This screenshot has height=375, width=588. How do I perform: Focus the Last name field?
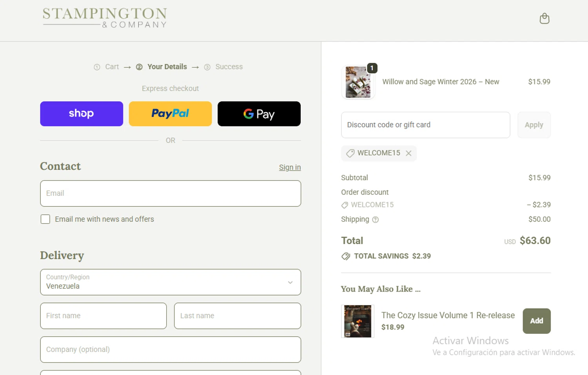point(238,316)
